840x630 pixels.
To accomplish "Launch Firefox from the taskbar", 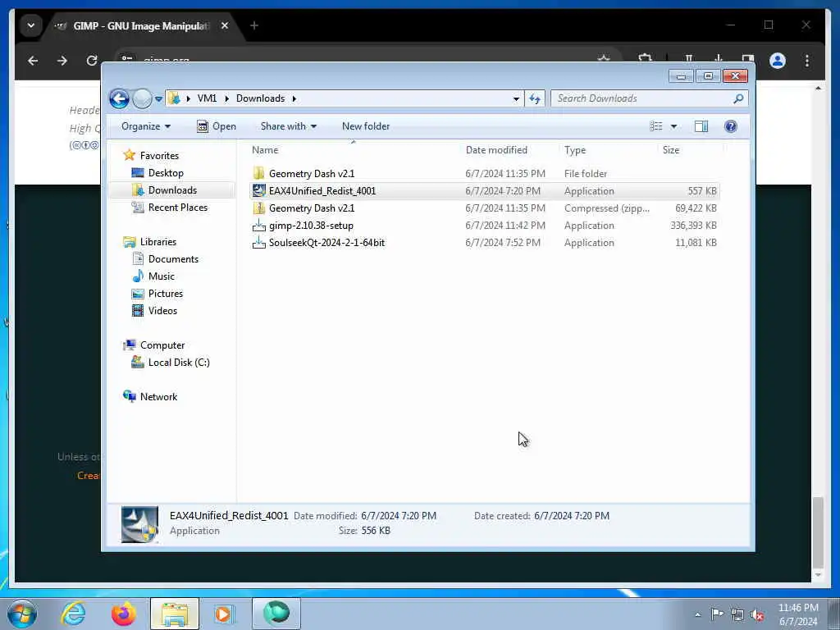I will tap(123, 614).
